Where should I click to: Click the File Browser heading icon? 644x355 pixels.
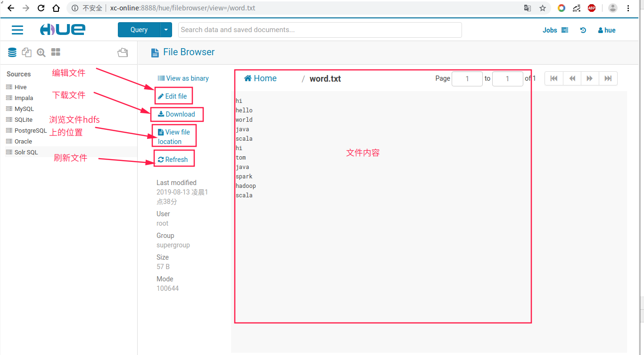pyautogui.click(x=155, y=53)
